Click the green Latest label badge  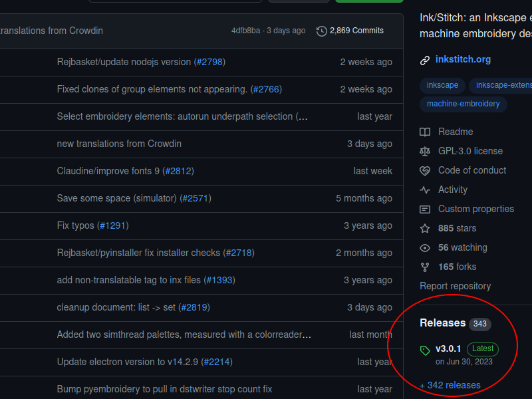pyautogui.click(x=483, y=349)
